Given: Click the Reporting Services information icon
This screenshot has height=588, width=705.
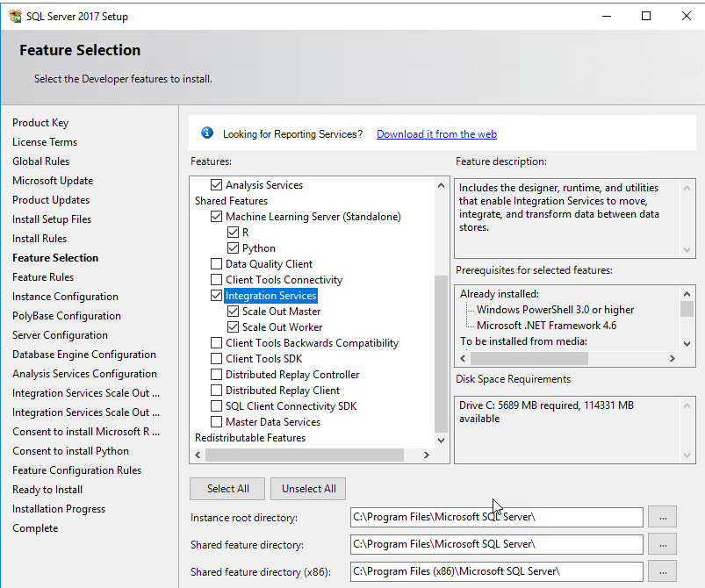Looking at the screenshot, I should (207, 133).
